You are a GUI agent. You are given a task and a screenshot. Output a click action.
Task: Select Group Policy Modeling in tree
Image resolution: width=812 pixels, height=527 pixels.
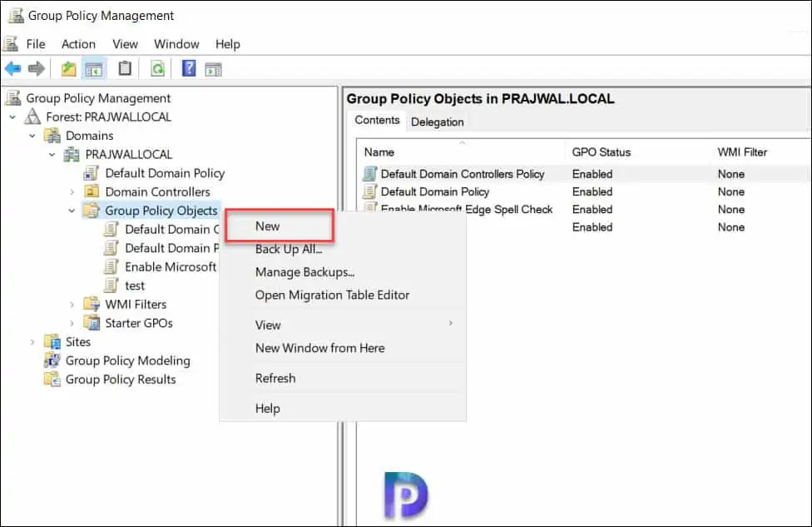tap(127, 360)
